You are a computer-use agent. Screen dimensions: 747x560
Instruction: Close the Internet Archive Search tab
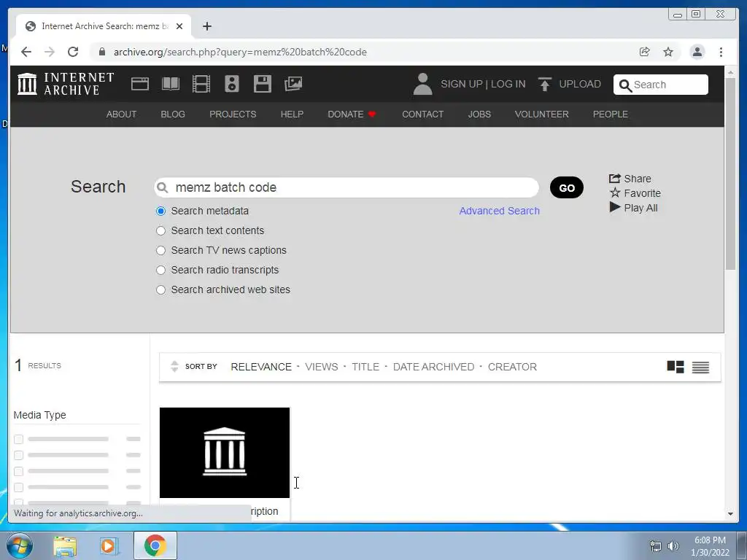[179, 26]
